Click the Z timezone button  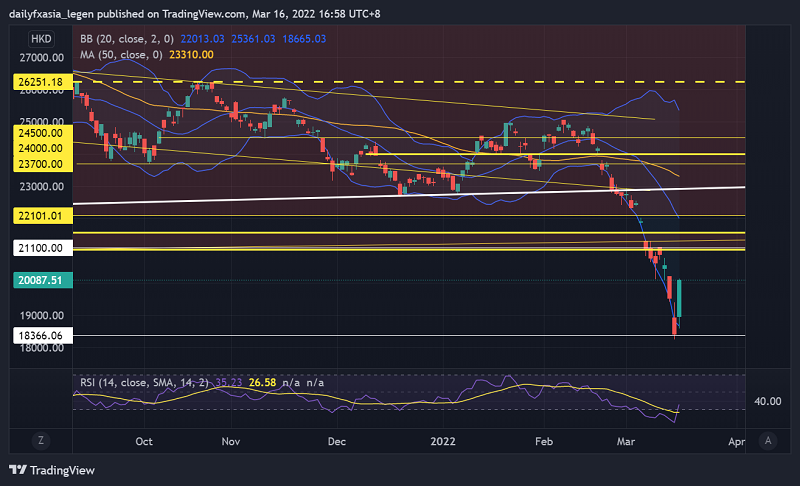[x=41, y=441]
